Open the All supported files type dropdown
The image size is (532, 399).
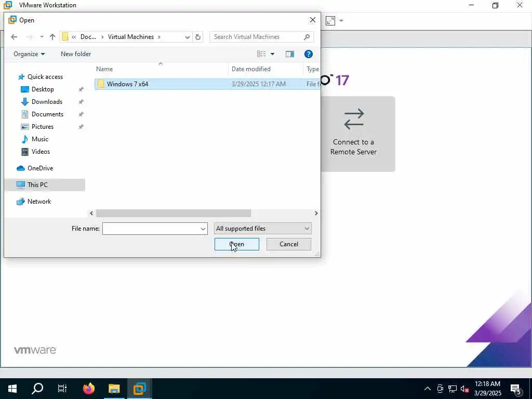pyautogui.click(x=262, y=229)
